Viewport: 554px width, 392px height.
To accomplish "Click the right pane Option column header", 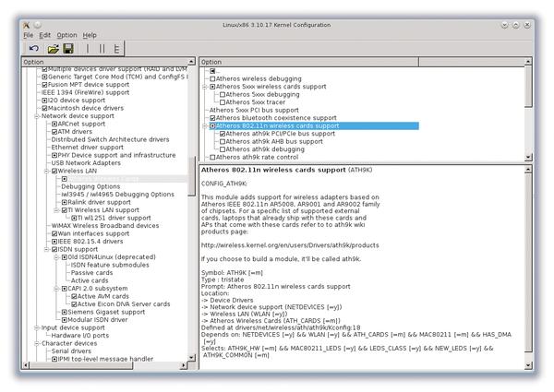I will pos(308,62).
